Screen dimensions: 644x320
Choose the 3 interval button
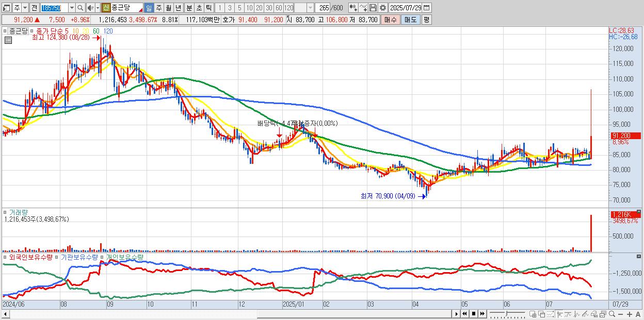coord(230,8)
